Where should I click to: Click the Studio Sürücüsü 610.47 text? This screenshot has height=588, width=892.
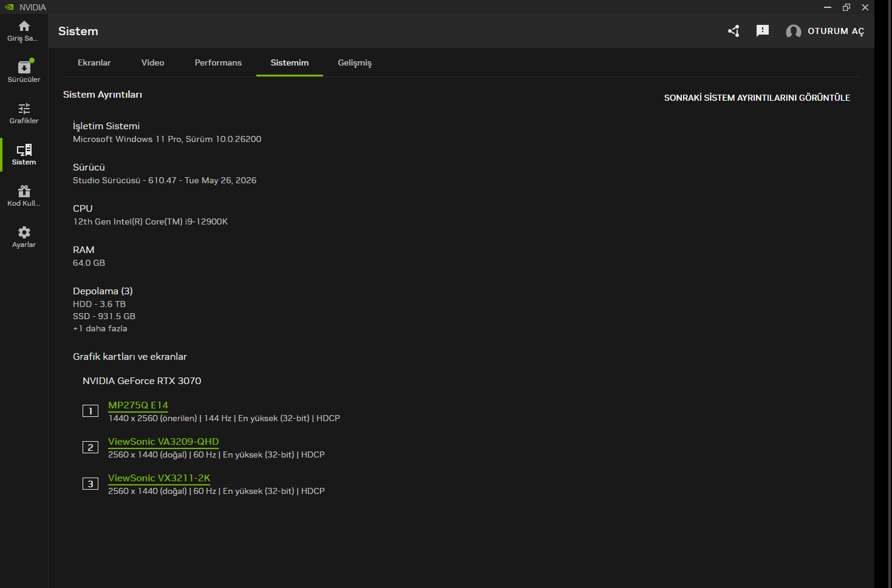(x=165, y=180)
